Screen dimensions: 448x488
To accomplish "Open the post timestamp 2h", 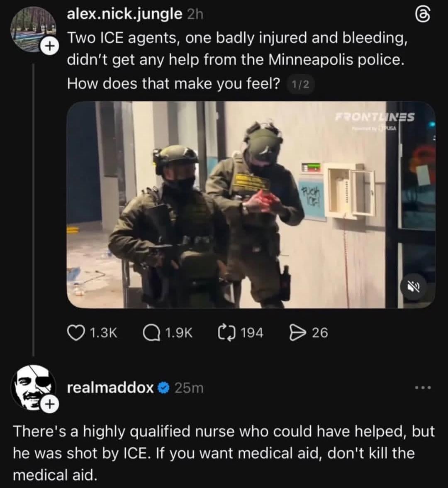I will (x=195, y=14).
